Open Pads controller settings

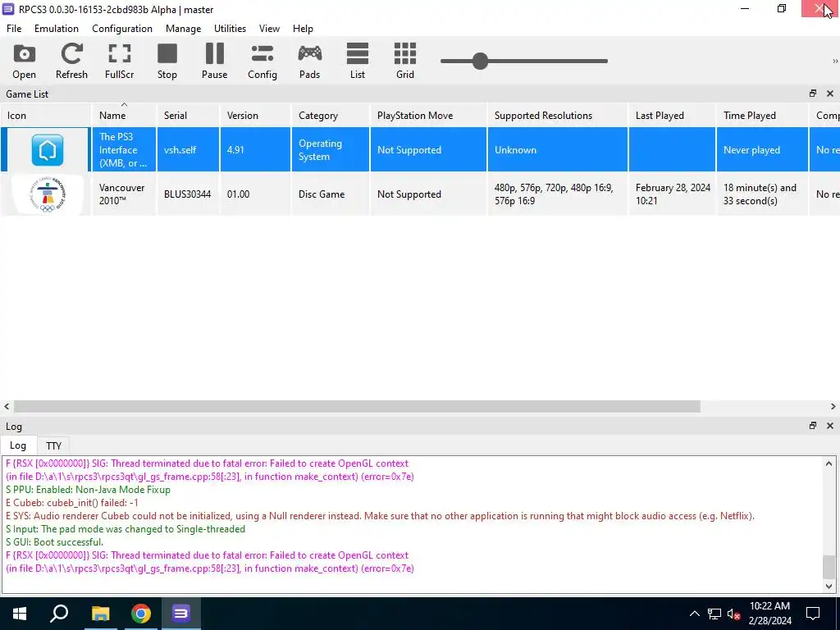click(309, 61)
